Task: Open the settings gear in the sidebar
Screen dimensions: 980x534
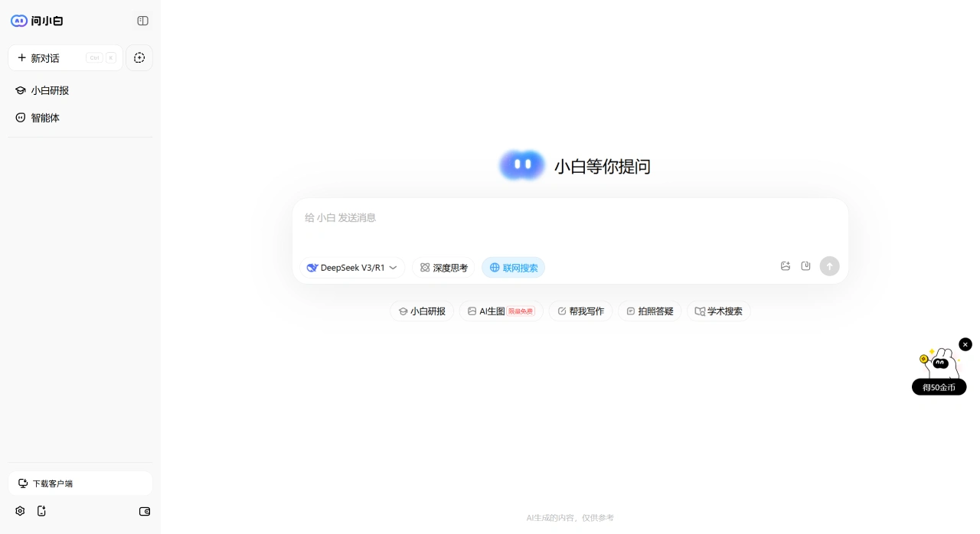Action: 20,511
